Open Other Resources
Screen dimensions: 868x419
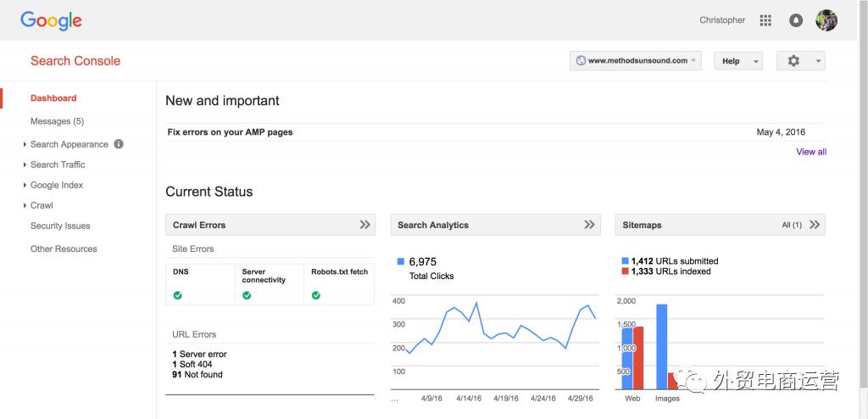point(64,249)
